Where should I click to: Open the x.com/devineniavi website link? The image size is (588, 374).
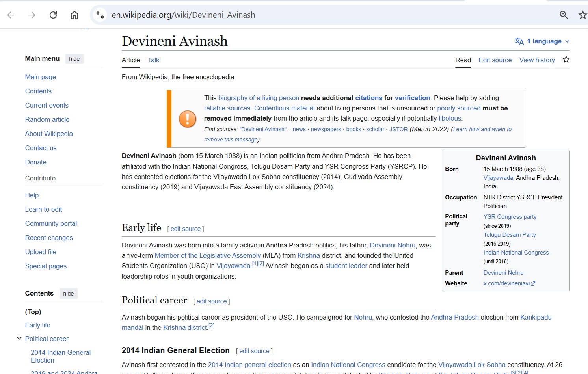click(x=509, y=283)
